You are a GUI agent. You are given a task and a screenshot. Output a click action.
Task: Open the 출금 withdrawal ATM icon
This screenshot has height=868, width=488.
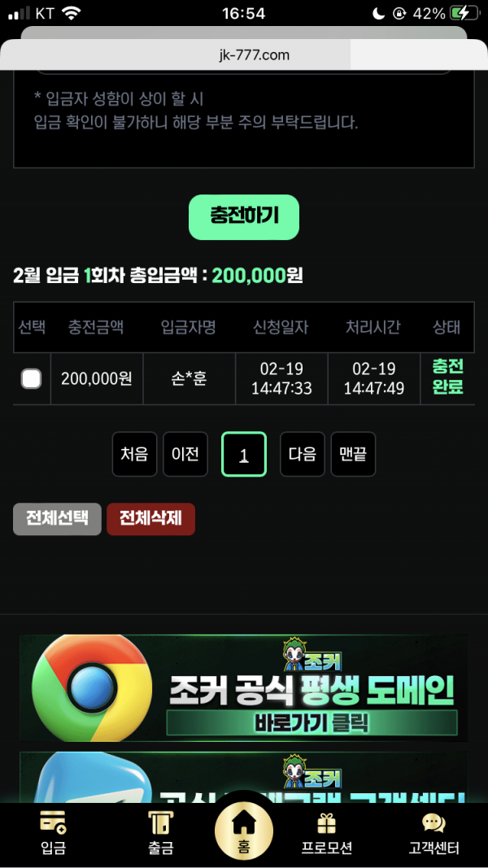160,823
